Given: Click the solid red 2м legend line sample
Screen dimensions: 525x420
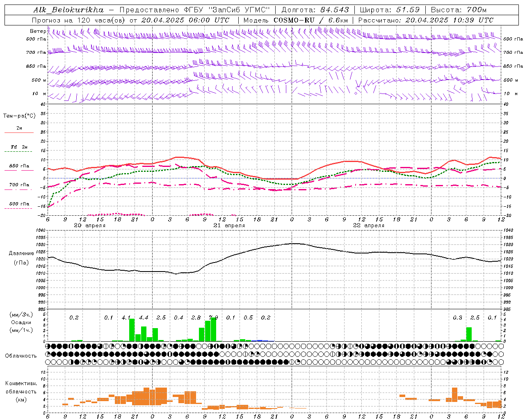Looking at the screenshot, I should (x=19, y=133).
